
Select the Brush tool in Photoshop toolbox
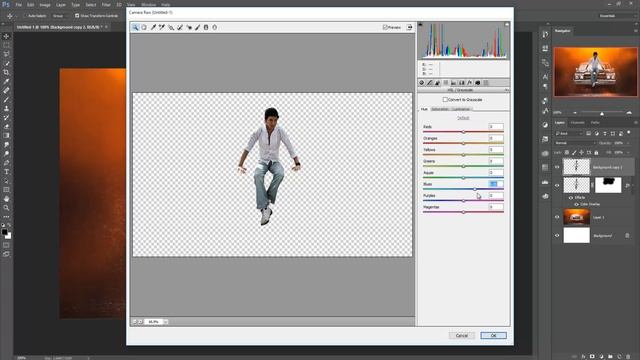(x=6, y=99)
